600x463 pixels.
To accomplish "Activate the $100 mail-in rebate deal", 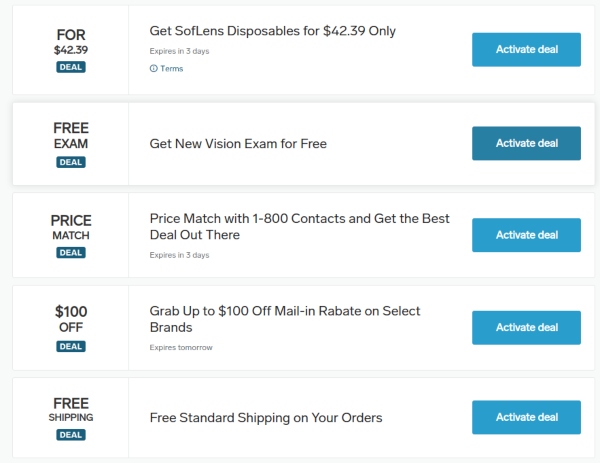I will coord(526,327).
